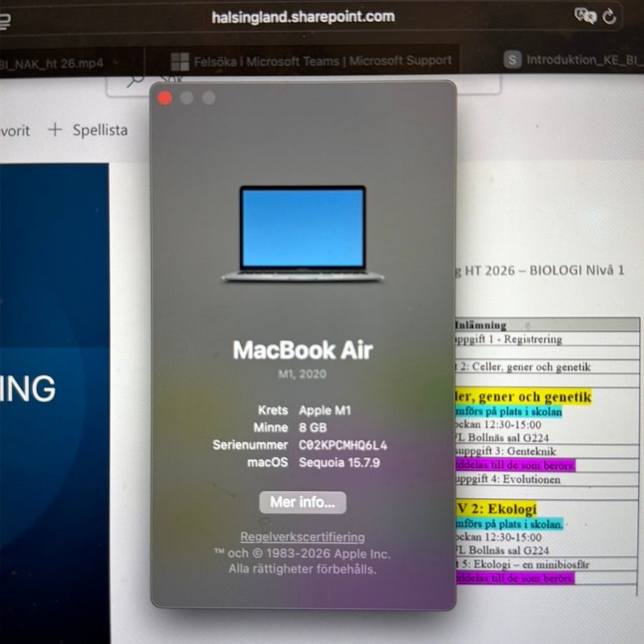Screen dimensions: 644x644
Task: Click the greyed minimize window button
Action: pos(187,98)
